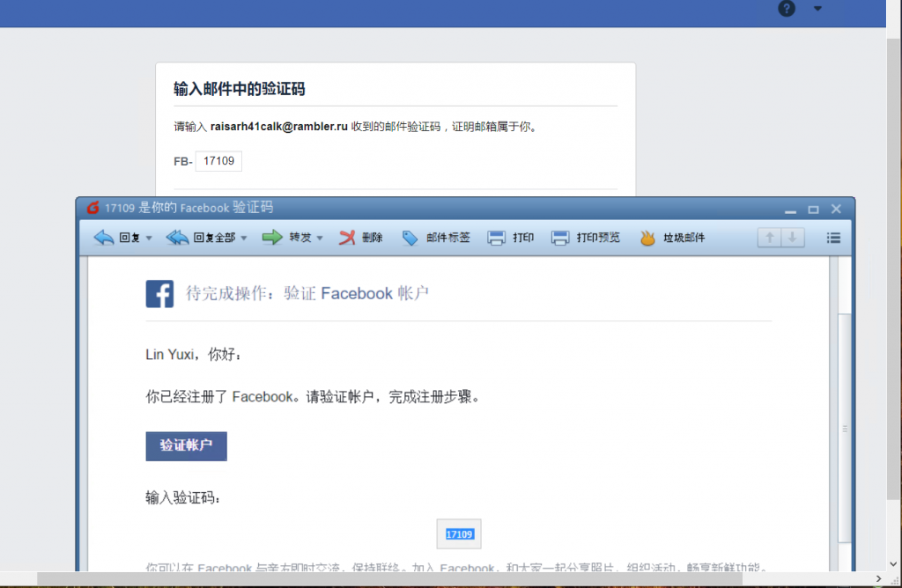902x588 pixels.
Task: Open the account dropdown arrow in the blue header
Action: point(817,9)
